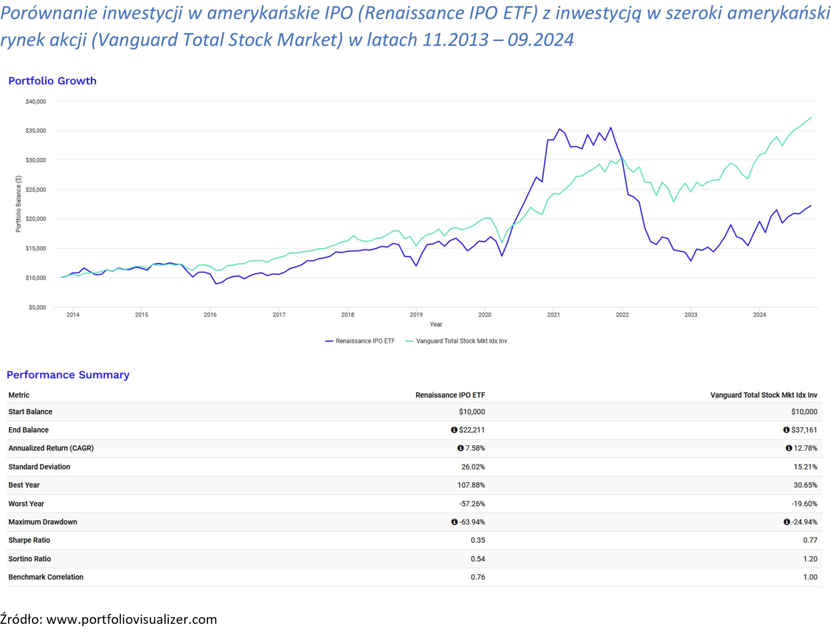Toggle Renaissance IPO ETF legend entry

point(365,341)
